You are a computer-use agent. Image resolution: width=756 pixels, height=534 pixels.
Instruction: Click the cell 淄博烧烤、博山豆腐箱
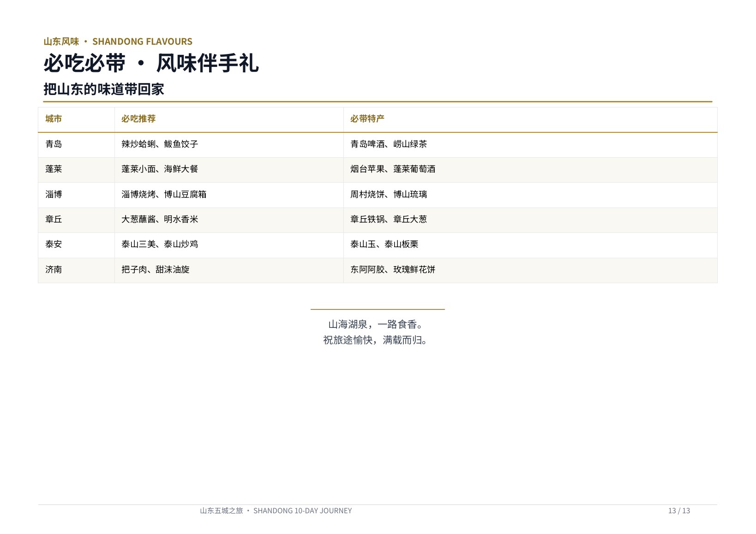point(229,195)
